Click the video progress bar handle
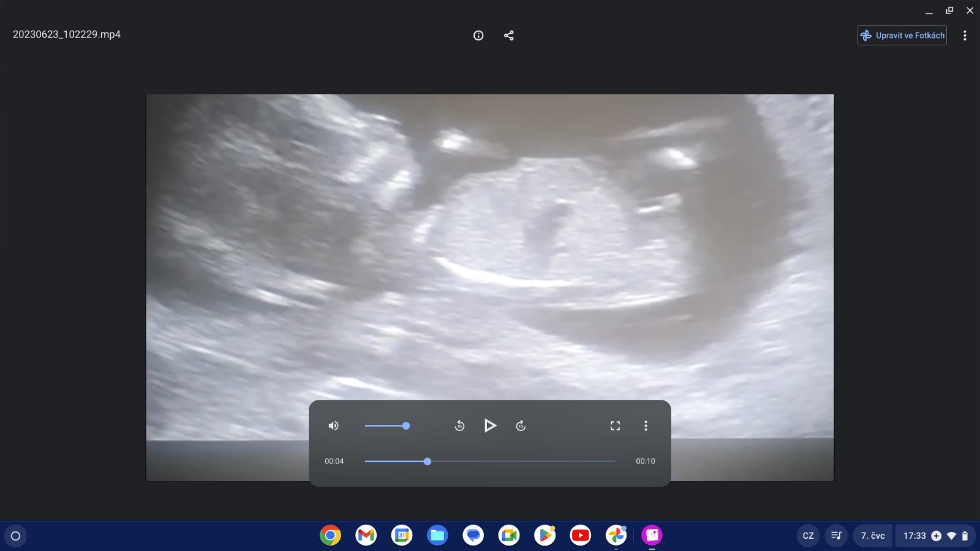The image size is (980, 551). tap(428, 461)
